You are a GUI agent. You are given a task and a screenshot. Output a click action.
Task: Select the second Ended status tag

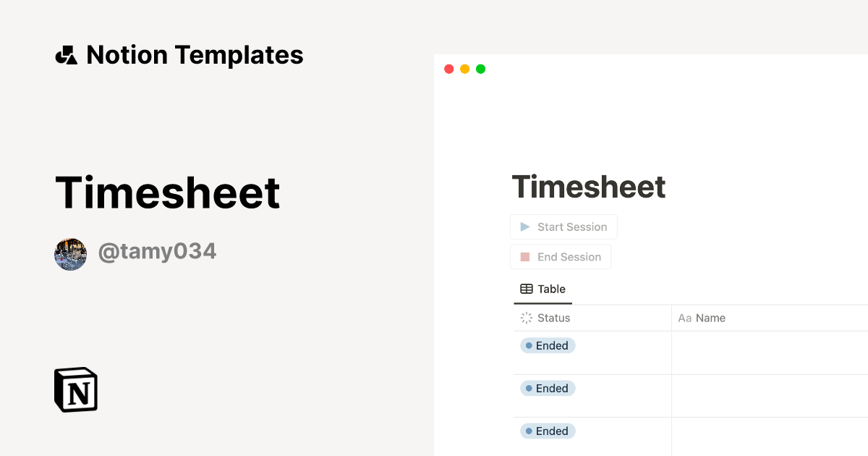click(x=548, y=388)
